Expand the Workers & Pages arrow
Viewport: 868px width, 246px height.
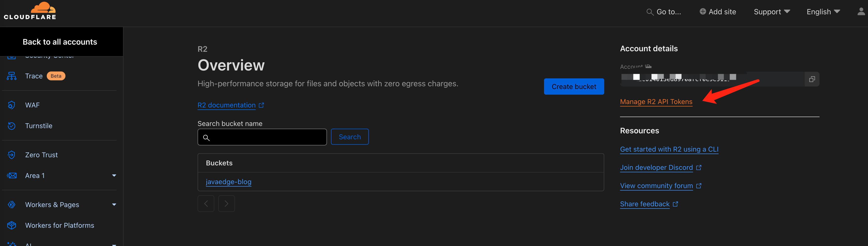pos(114,205)
